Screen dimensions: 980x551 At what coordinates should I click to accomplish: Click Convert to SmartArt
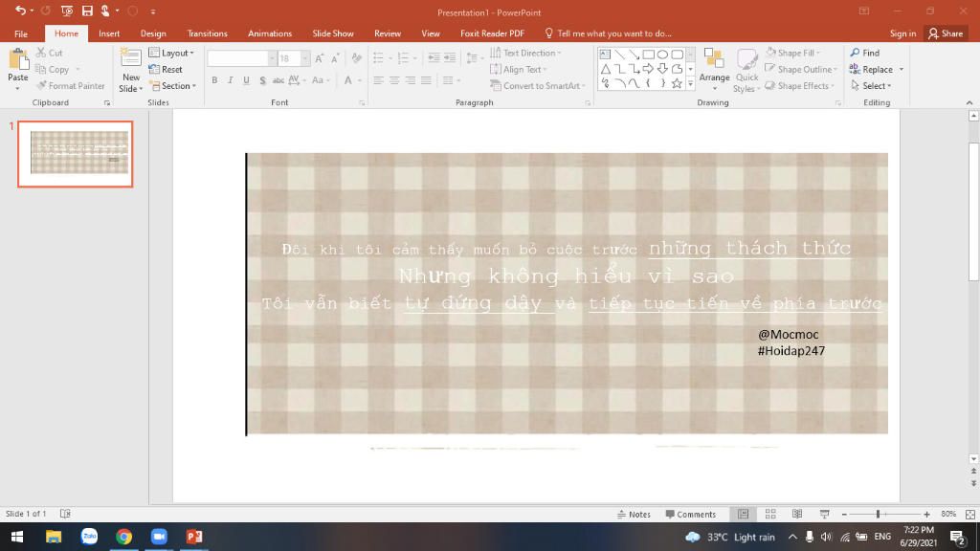(538, 85)
